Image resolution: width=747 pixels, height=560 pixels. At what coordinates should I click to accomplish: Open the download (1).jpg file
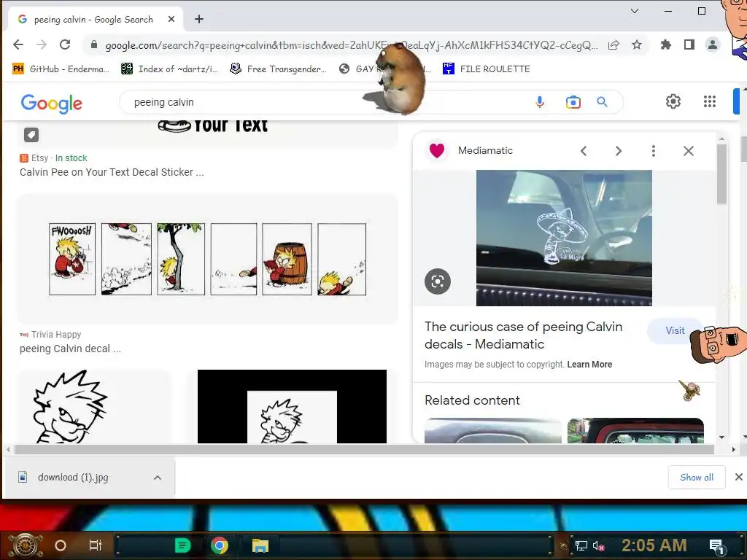[73, 477]
